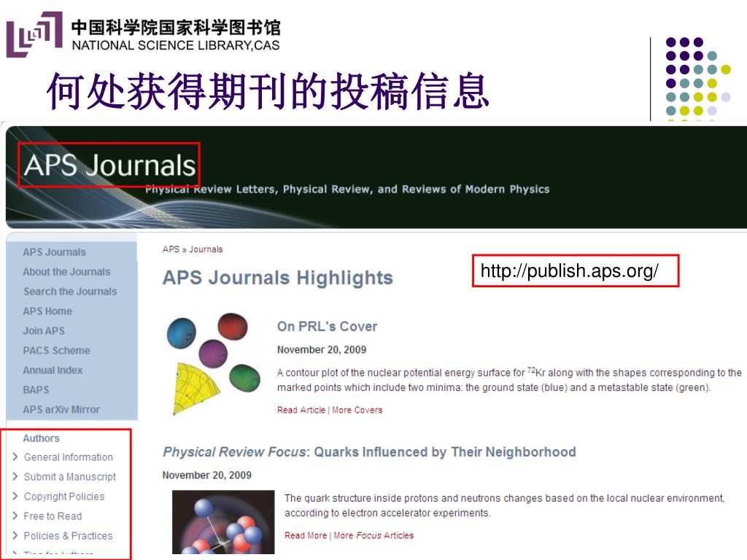747x560 pixels.
Task: Open the On PRL's Cover heading
Action: (328, 327)
